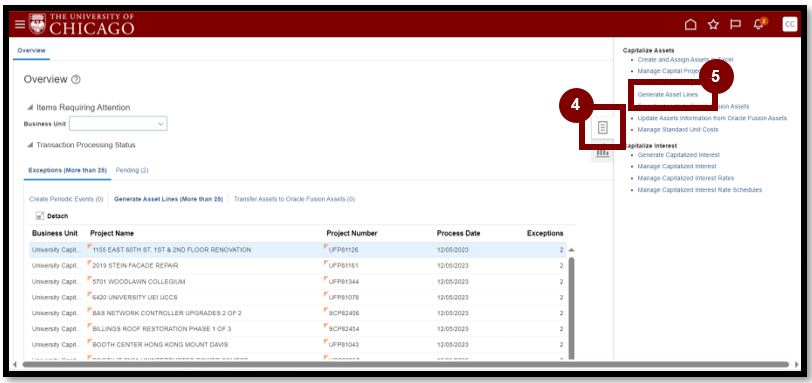Open Generate Capitalized Interest link

click(678, 155)
